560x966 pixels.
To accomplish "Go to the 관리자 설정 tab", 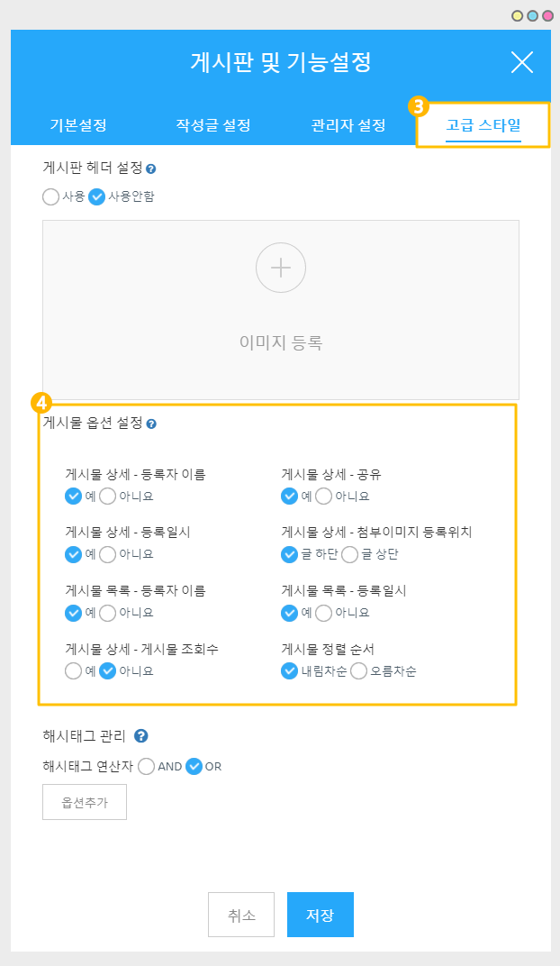I will [x=348, y=125].
